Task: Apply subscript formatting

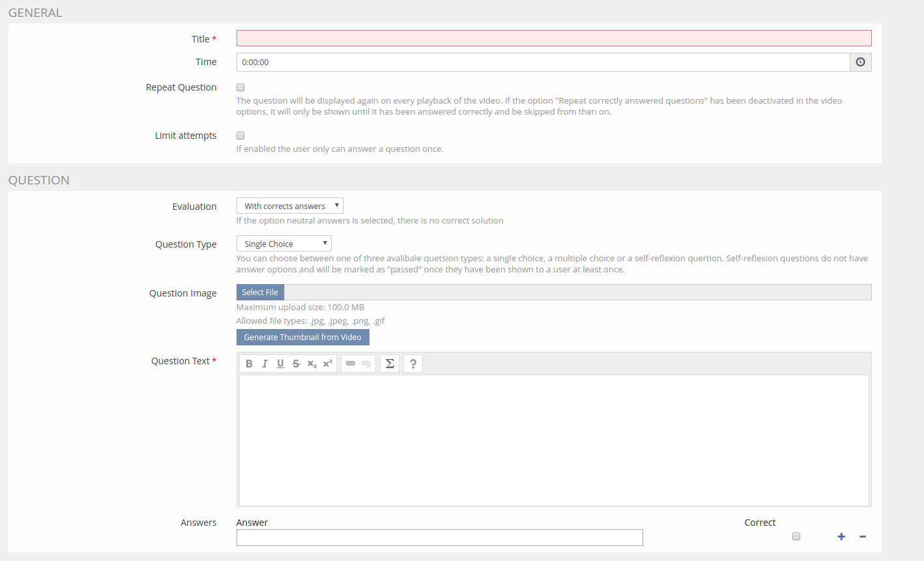Action: coord(311,364)
